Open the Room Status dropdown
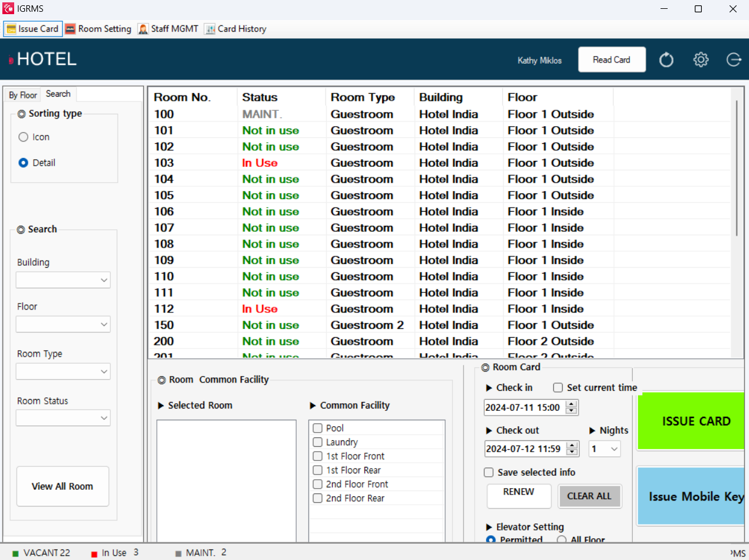The height and width of the screenshot is (560, 749). (x=63, y=418)
